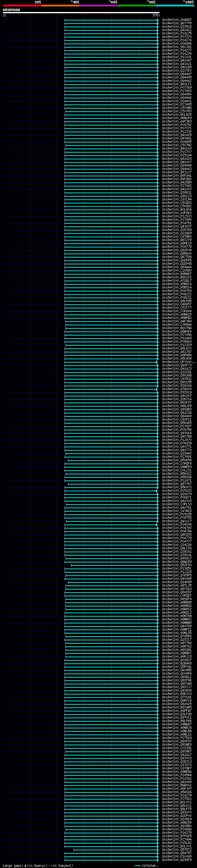Click the green ~80% identity legend segment
The width and height of the screenshot is (197, 868).
coord(137,6)
